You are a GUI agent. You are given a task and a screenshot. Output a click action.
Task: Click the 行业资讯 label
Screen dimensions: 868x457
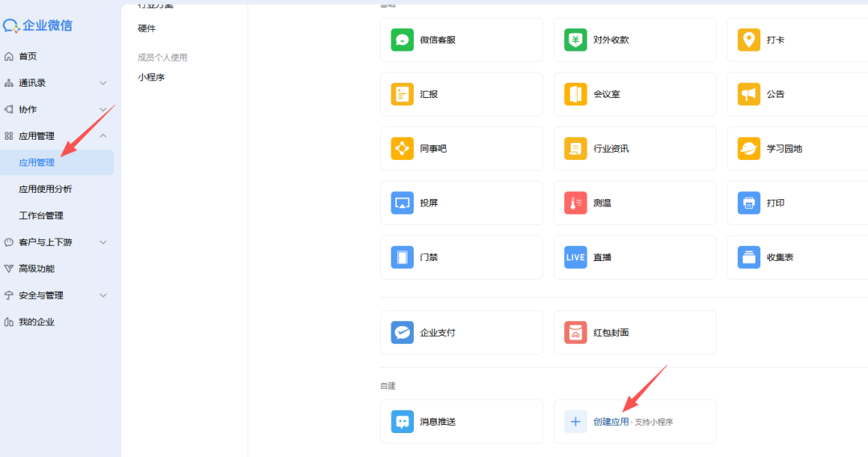611,149
